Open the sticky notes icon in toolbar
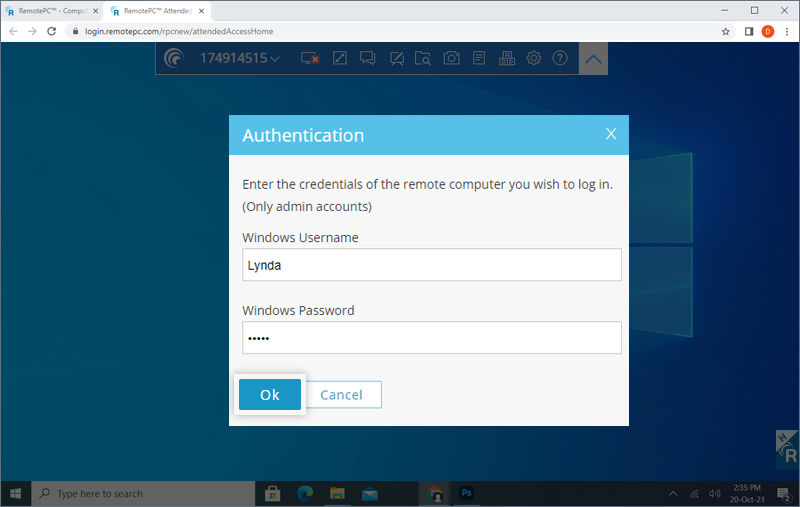Screen dimensions: 800x507 [x=479, y=58]
